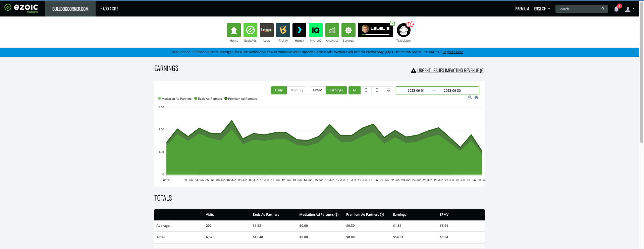Open end date 2023-06-30 picker
This screenshot has height=249, width=644.
[x=452, y=91]
